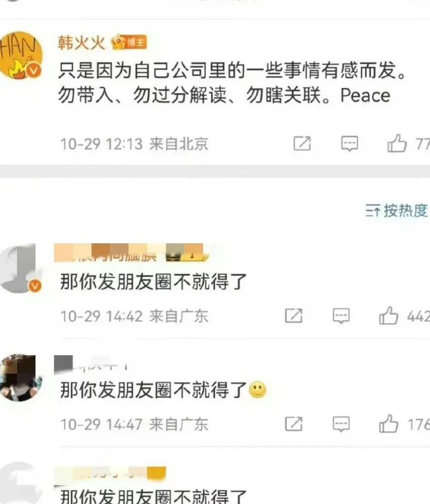The width and height of the screenshot is (430, 504).
Task: Tap the 韩火火 username link
Action: click(x=81, y=42)
